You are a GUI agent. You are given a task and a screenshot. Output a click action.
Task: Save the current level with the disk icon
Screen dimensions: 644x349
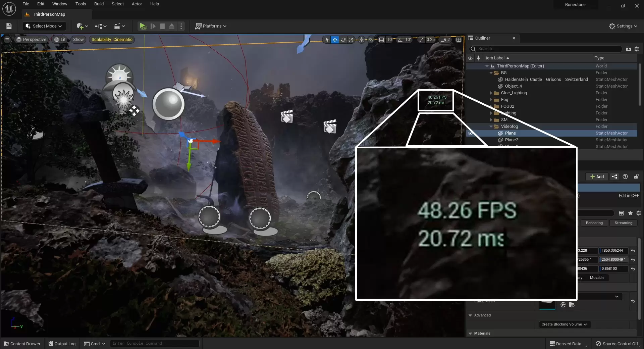click(9, 26)
